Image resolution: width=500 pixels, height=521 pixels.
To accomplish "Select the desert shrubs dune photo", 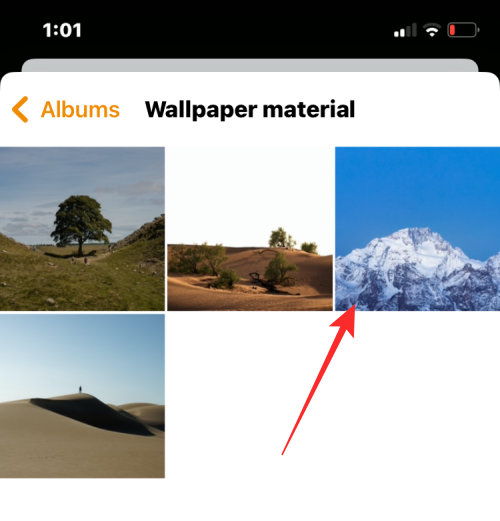I will point(250,229).
